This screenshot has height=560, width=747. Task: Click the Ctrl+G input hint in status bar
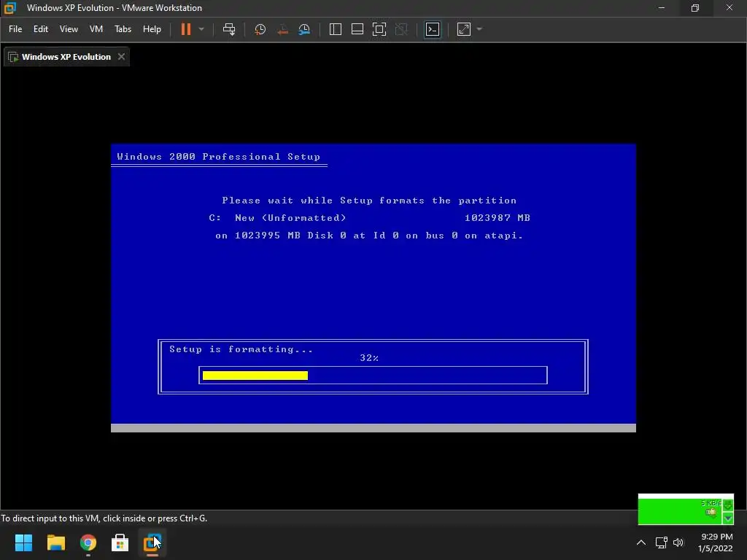[x=104, y=518]
